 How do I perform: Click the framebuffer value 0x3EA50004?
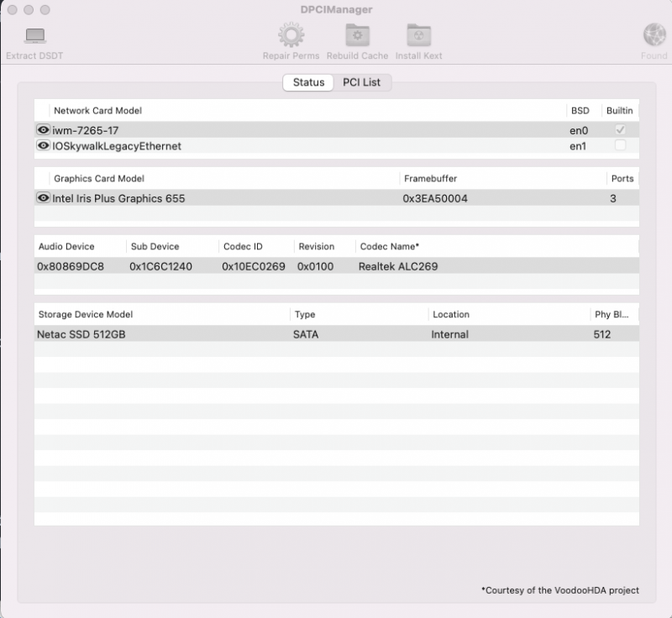pyautogui.click(x=434, y=198)
